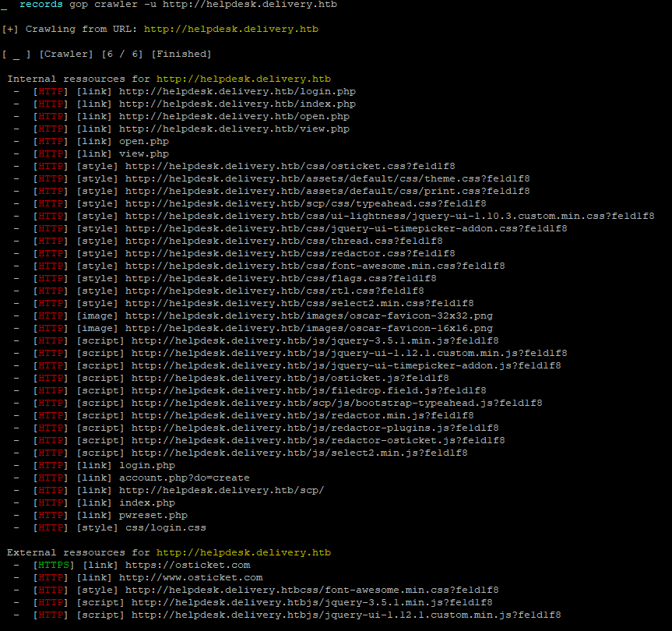Open the account.php?do=create link

tap(184, 478)
